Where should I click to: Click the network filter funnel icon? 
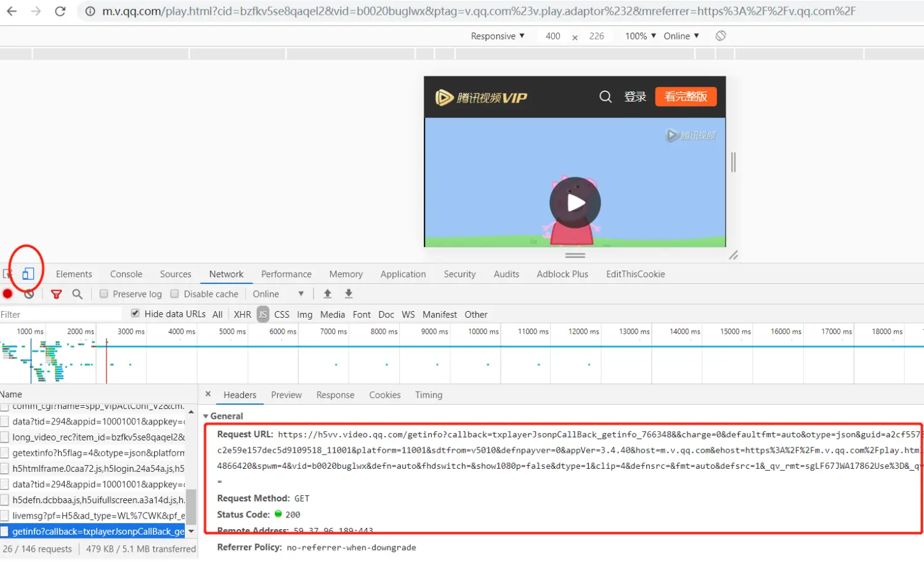pyautogui.click(x=56, y=294)
